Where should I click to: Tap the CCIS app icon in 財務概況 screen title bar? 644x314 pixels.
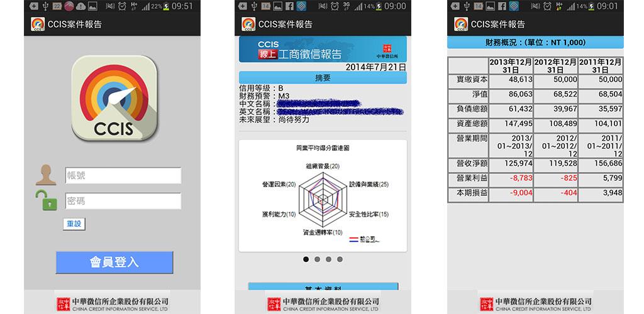(461, 24)
